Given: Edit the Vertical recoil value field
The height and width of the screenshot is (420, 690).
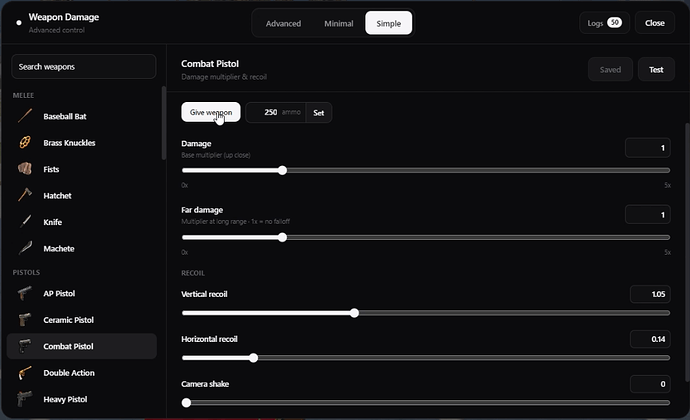Looking at the screenshot, I should [650, 294].
